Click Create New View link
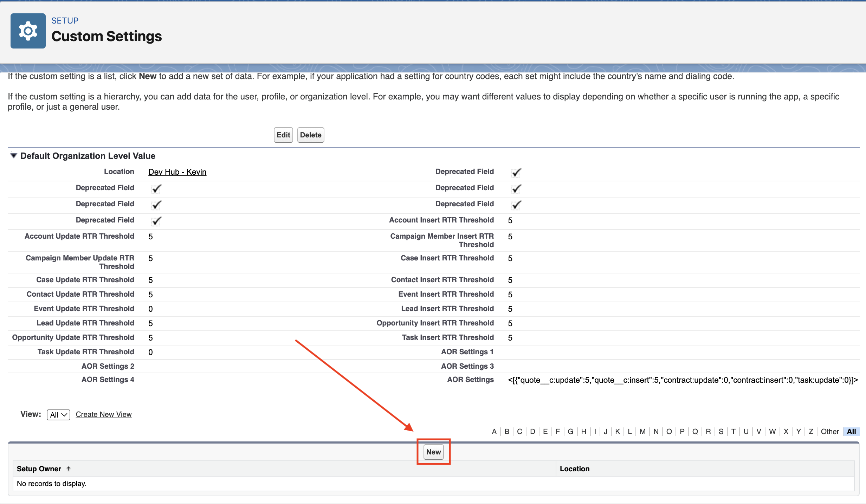Viewport: 866px width, 504px height. 104,414
